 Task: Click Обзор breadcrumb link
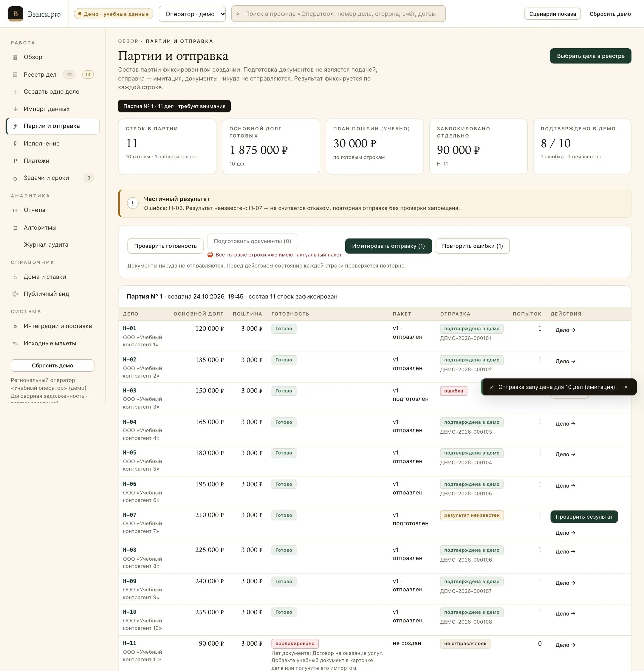128,41
